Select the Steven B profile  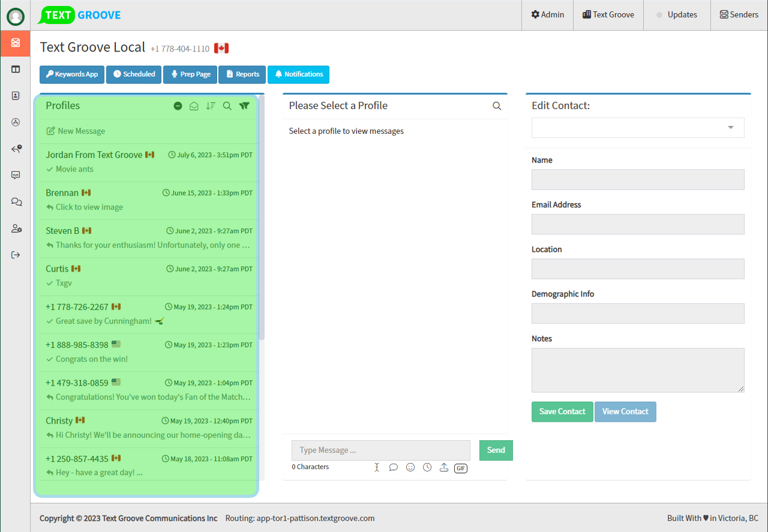[149, 239]
